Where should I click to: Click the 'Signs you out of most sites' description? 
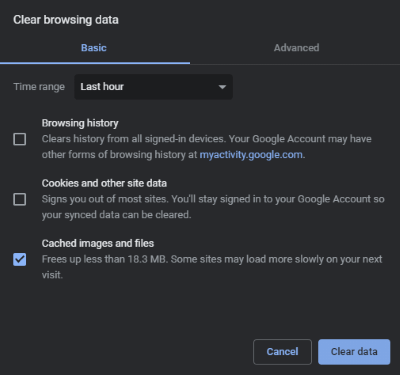tap(213, 207)
